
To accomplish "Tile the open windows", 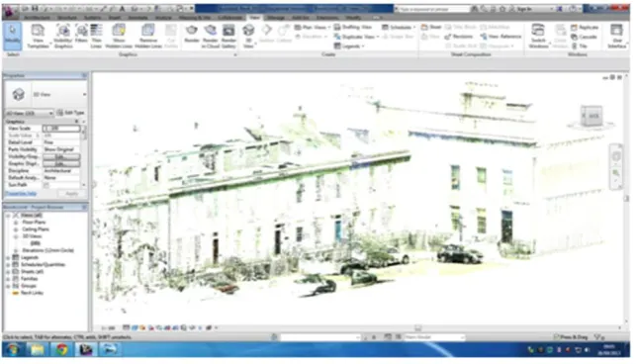I will [580, 45].
